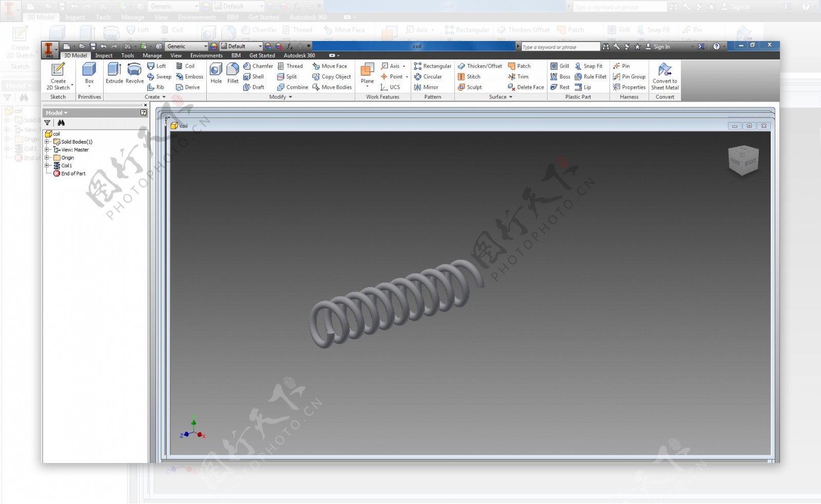Viewport: 821px width, 504px height.
Task: Select Circular pattern tool
Action: [x=428, y=77]
